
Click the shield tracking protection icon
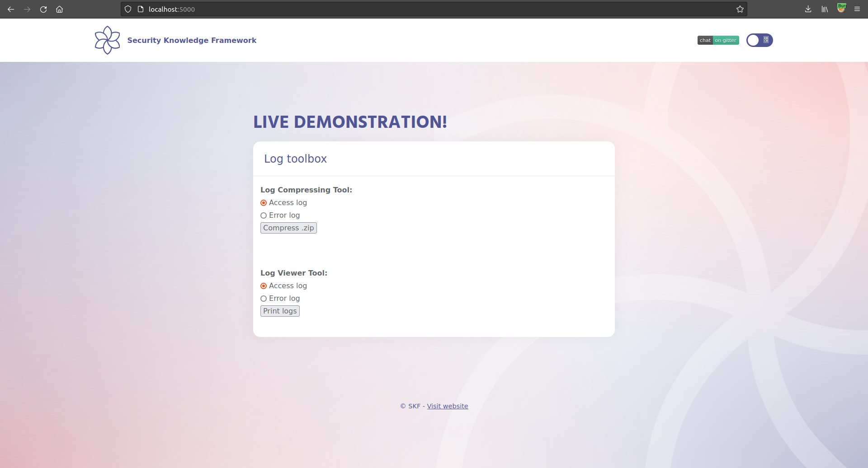click(128, 9)
